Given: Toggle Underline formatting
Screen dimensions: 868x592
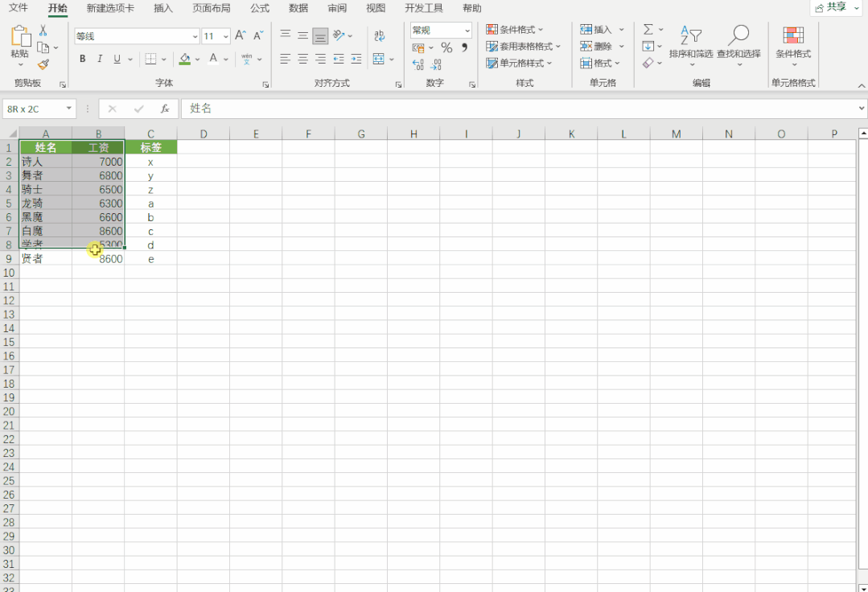Looking at the screenshot, I should click(117, 59).
